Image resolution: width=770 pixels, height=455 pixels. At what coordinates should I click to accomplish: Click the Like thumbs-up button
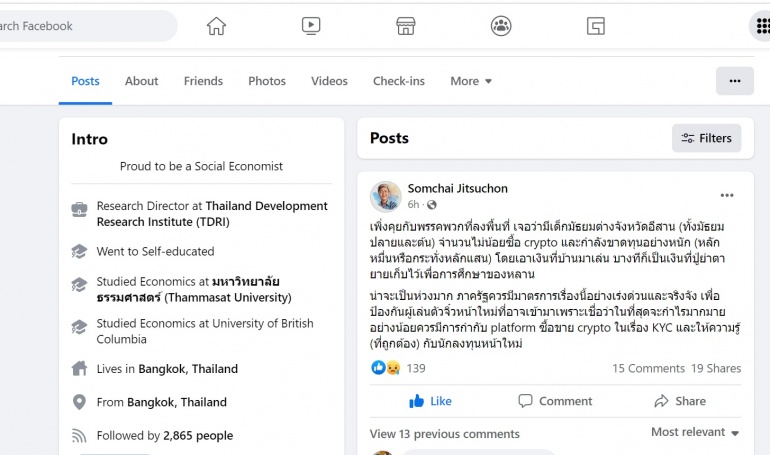(430, 401)
